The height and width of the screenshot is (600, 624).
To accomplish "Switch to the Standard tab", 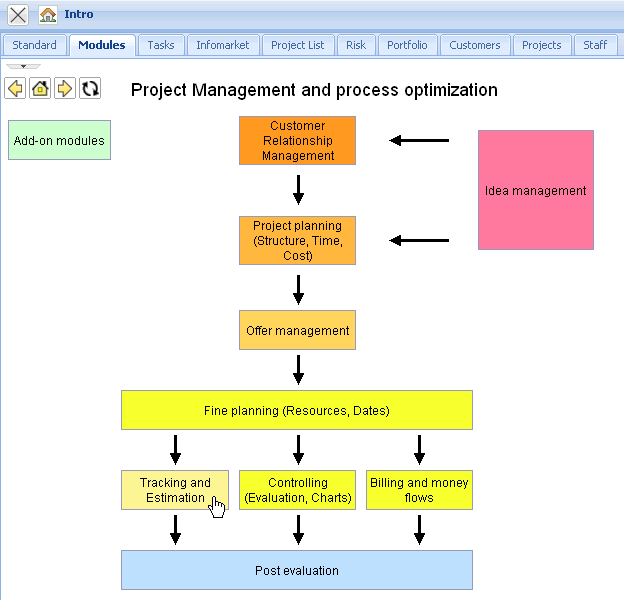I will click(34, 45).
